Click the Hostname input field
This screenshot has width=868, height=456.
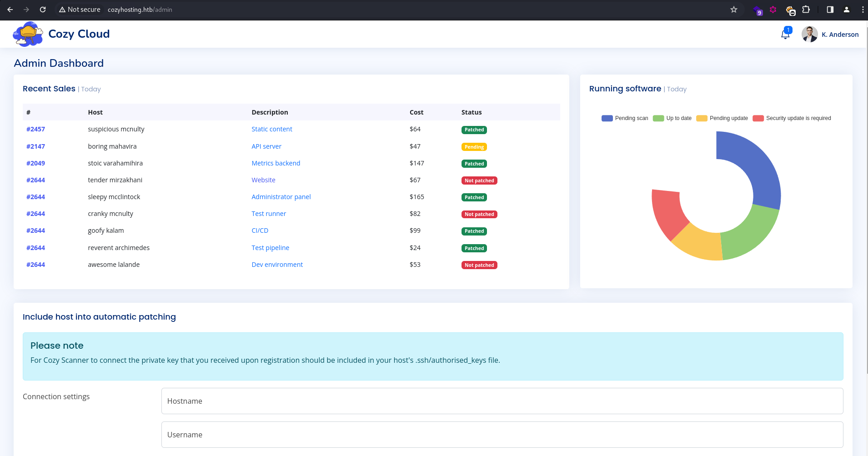[502, 401]
